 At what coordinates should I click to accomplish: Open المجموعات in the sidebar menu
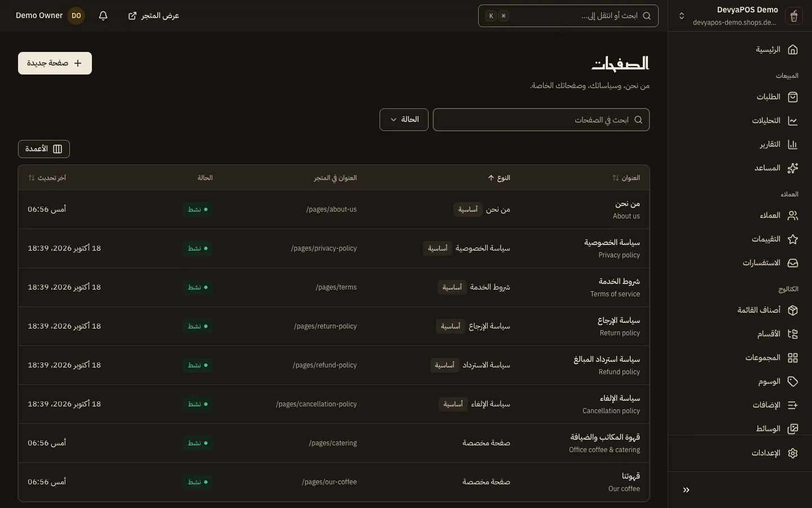tap(740, 358)
